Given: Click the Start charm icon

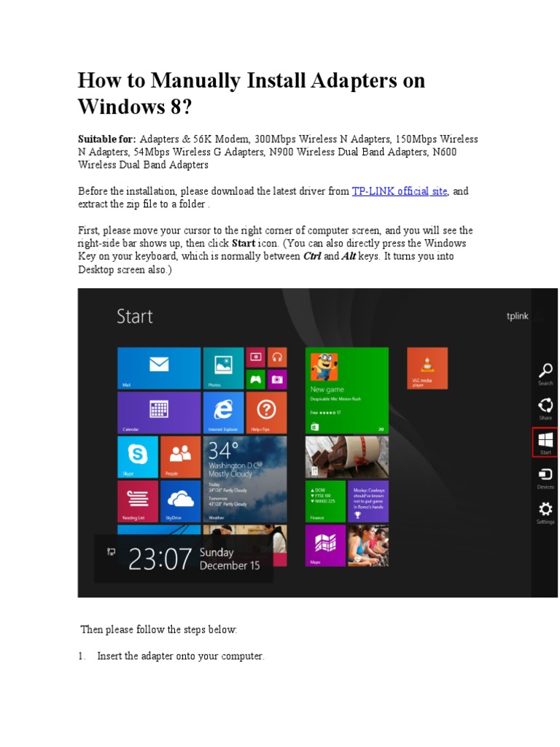Looking at the screenshot, I should tap(545, 443).
